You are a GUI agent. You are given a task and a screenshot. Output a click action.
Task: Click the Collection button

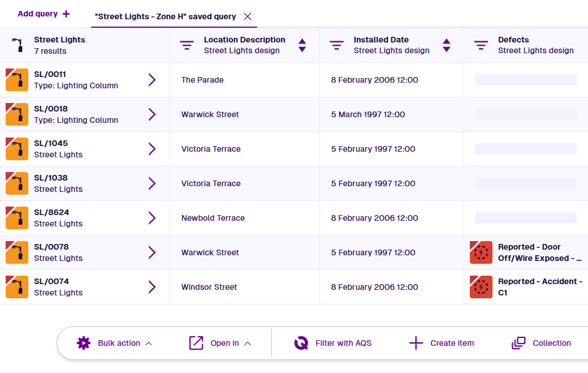tap(542, 343)
